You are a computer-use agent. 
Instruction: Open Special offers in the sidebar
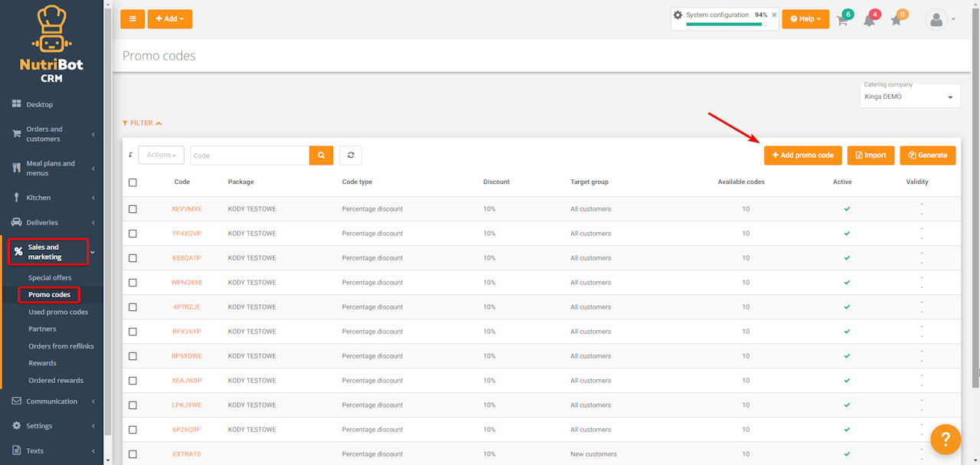point(50,278)
